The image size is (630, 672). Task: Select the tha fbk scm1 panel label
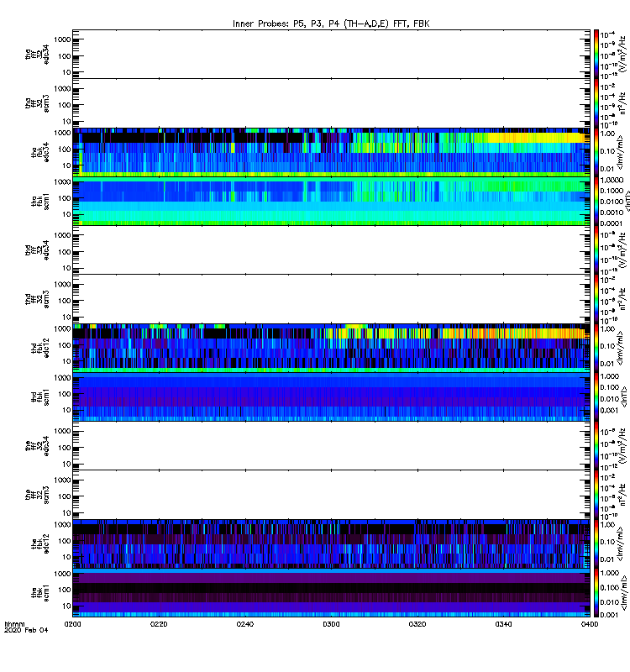click(40, 201)
